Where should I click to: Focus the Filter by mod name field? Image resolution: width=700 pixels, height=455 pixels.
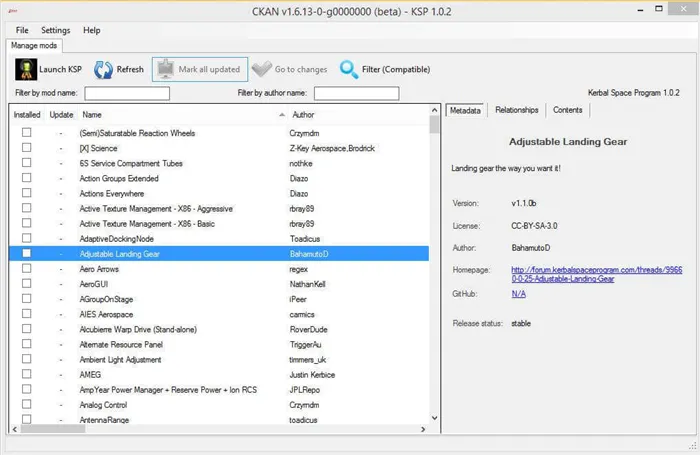click(127, 93)
